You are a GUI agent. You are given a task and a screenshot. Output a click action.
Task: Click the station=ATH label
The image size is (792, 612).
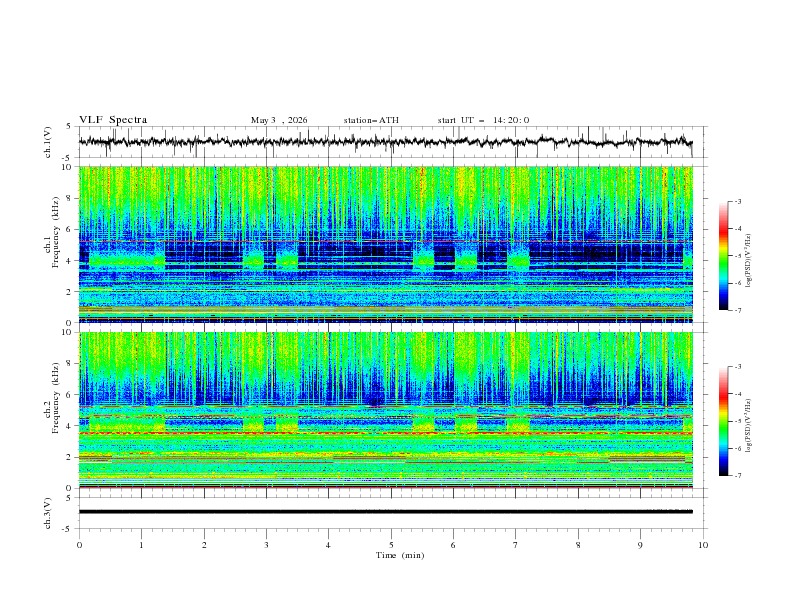[371, 120]
